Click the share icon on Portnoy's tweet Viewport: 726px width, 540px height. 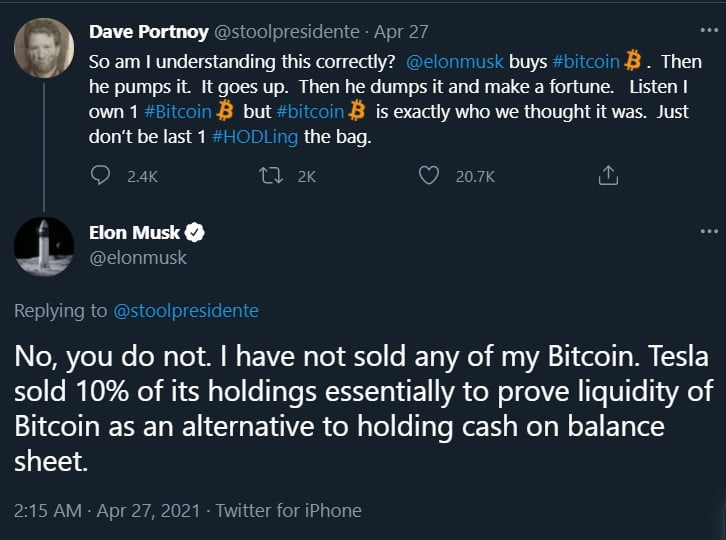[x=606, y=176]
